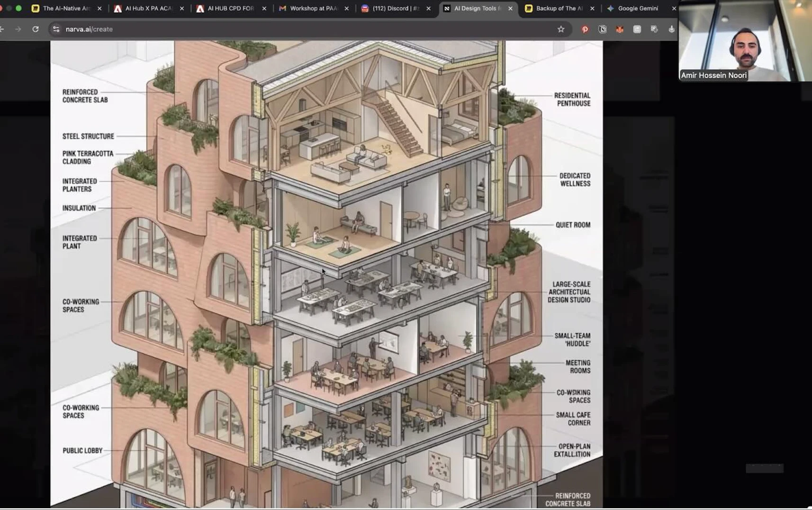View site information icon beside the URL
The height and width of the screenshot is (510, 812).
[56, 29]
